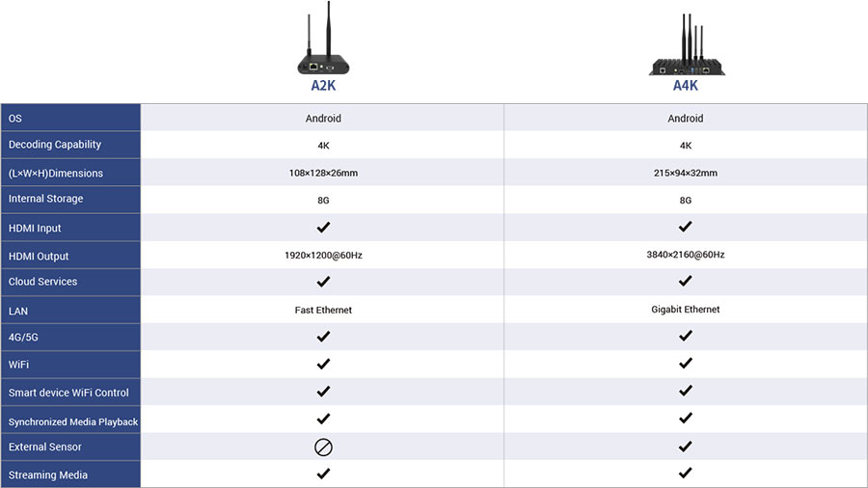Click the A4K device product image

(x=686, y=48)
